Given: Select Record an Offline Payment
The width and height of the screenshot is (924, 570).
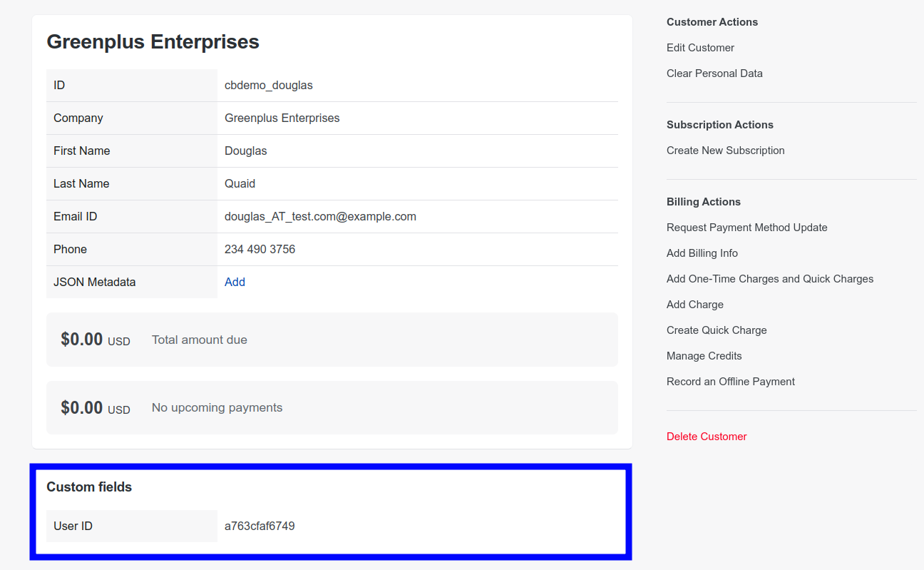Looking at the screenshot, I should 730,382.
